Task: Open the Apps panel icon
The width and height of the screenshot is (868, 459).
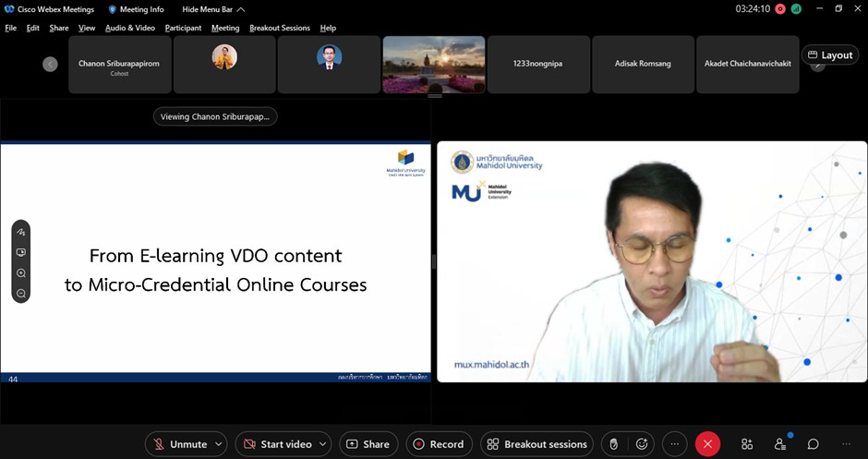Action: (x=746, y=444)
